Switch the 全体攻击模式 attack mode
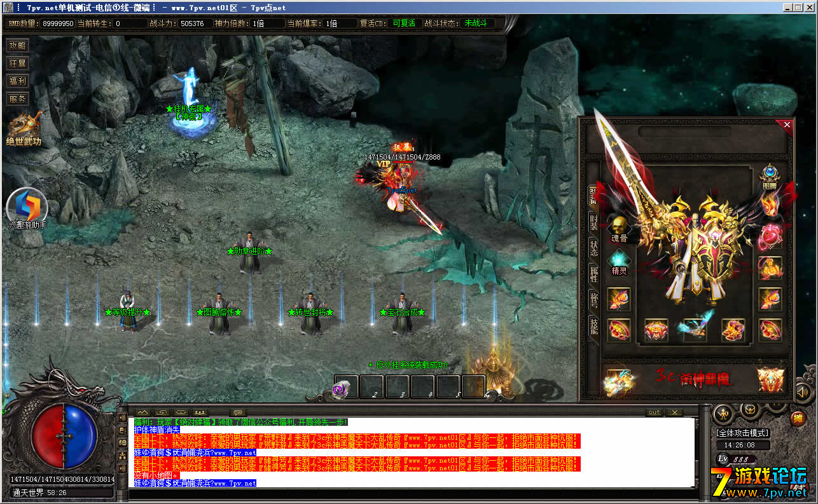The height and width of the screenshot is (504, 818). click(x=743, y=433)
